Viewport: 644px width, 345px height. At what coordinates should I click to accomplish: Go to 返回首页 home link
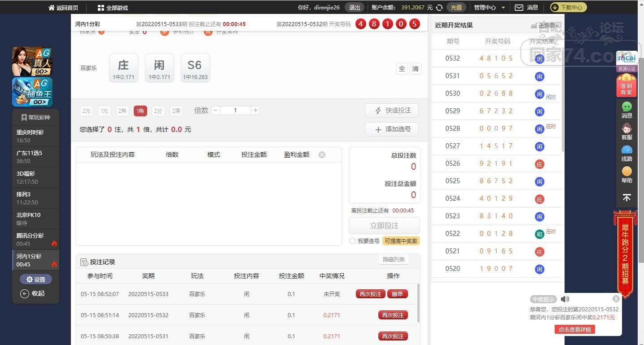[63, 8]
